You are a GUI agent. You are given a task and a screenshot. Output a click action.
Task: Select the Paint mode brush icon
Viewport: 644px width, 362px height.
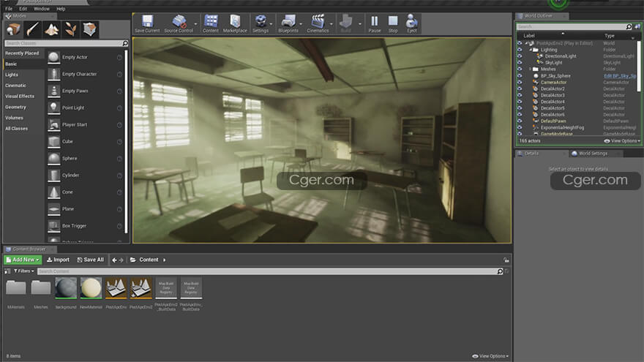(32, 29)
